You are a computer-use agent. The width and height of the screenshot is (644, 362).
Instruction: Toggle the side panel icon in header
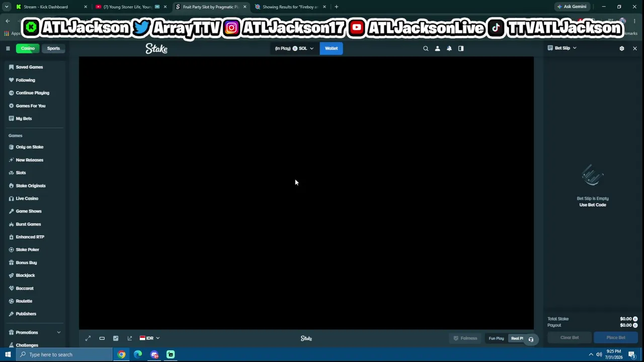(x=461, y=48)
